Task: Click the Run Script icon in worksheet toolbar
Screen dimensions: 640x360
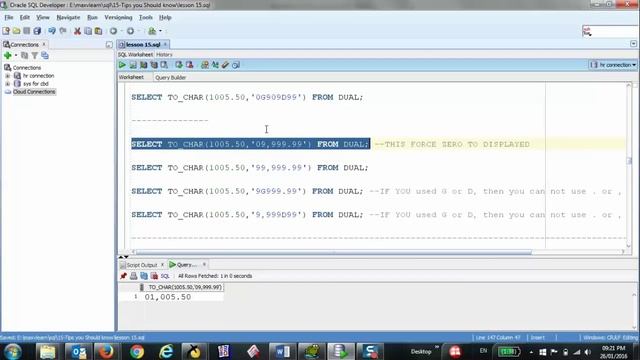Action: pos(133,65)
